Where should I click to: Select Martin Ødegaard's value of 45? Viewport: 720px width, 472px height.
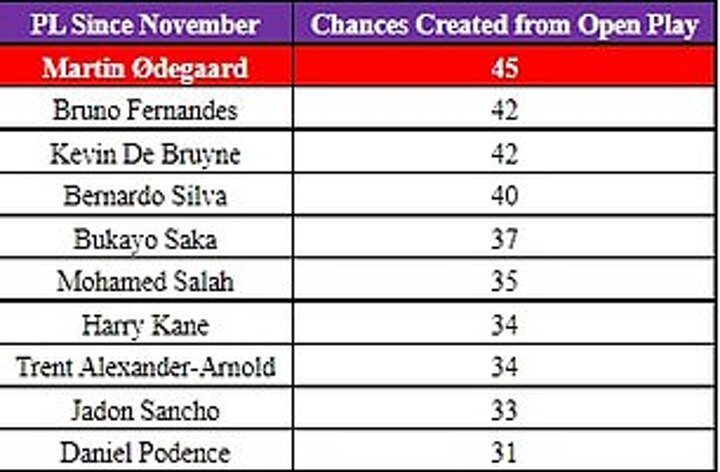click(505, 67)
